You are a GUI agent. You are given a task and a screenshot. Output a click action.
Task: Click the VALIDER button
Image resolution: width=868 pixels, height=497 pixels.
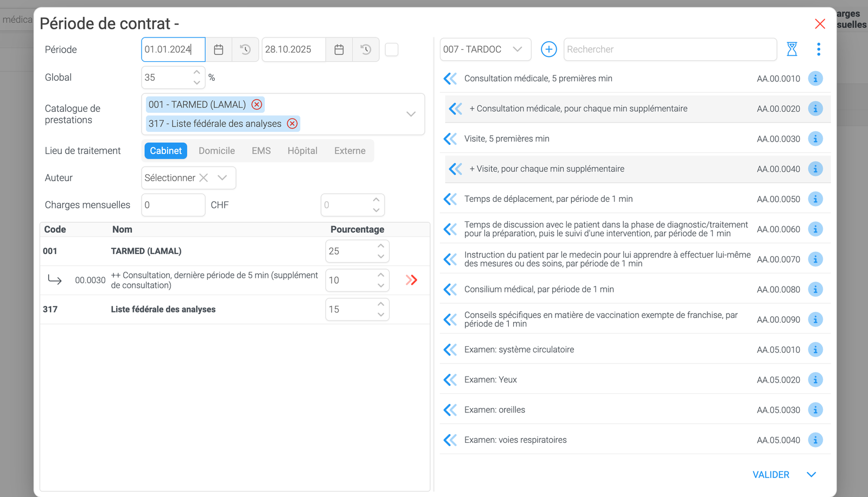[x=771, y=475]
